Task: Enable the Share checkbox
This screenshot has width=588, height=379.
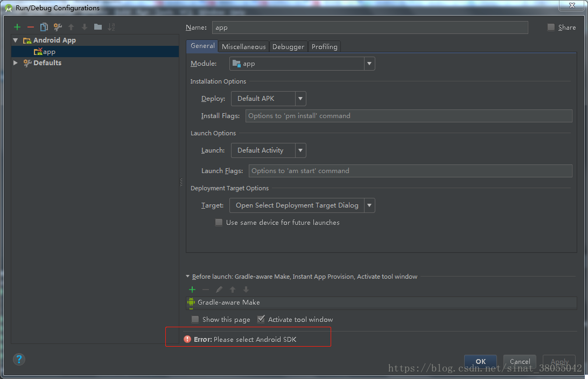Action: [x=551, y=27]
